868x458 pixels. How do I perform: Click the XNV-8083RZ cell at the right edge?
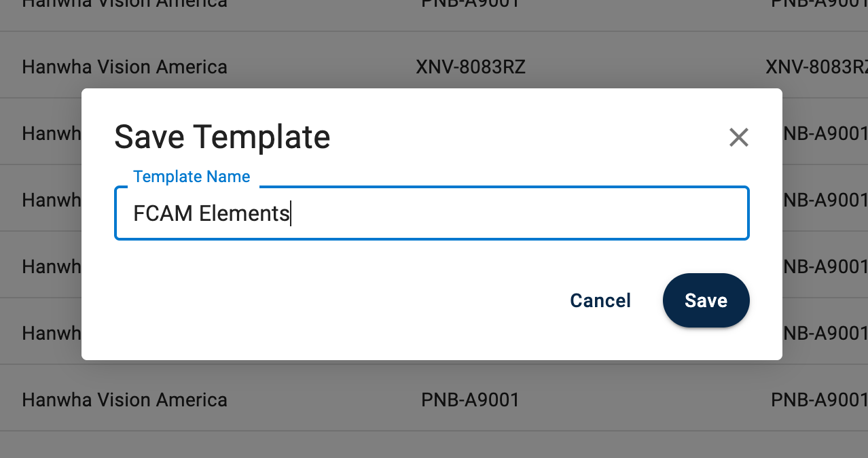click(x=816, y=67)
